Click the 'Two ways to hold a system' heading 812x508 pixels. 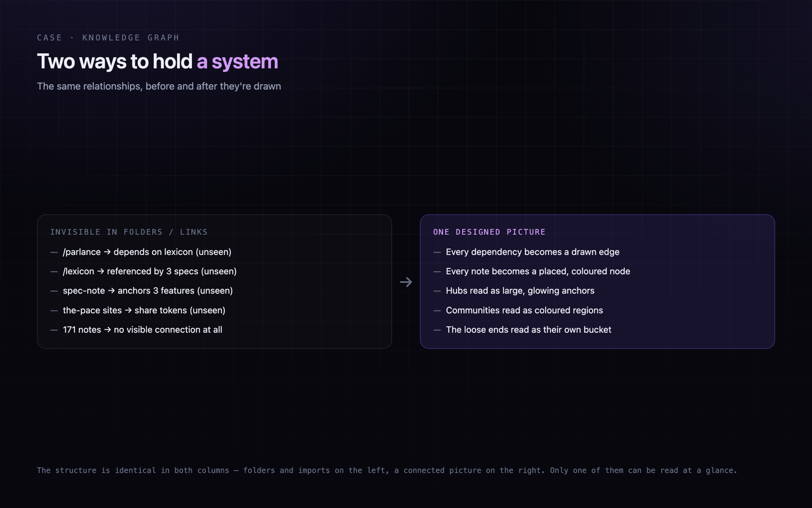(x=157, y=61)
